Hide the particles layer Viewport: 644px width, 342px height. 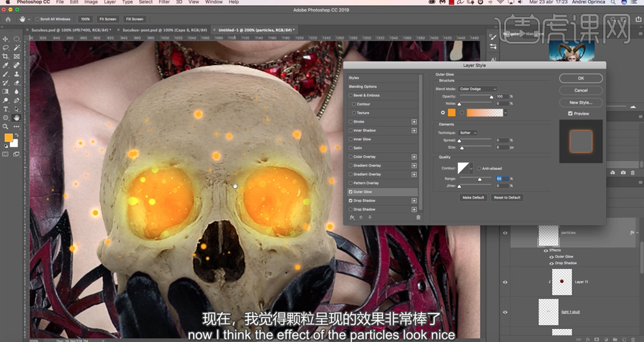pos(505,233)
